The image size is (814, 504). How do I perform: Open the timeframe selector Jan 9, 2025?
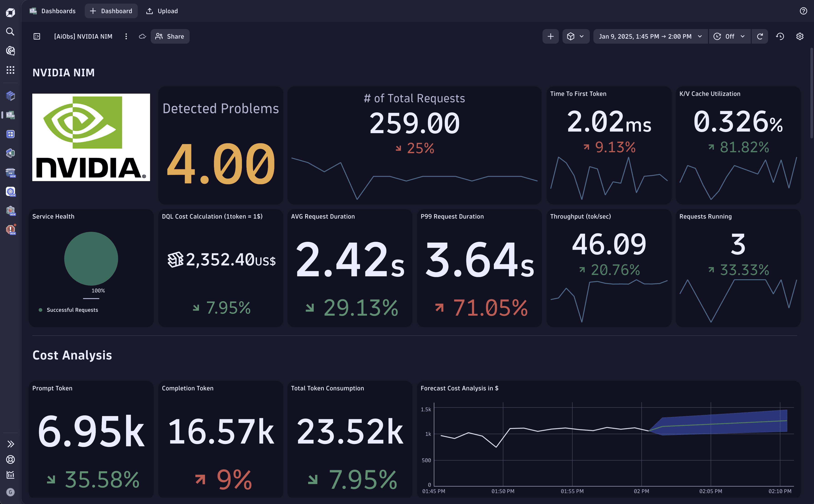coord(651,36)
